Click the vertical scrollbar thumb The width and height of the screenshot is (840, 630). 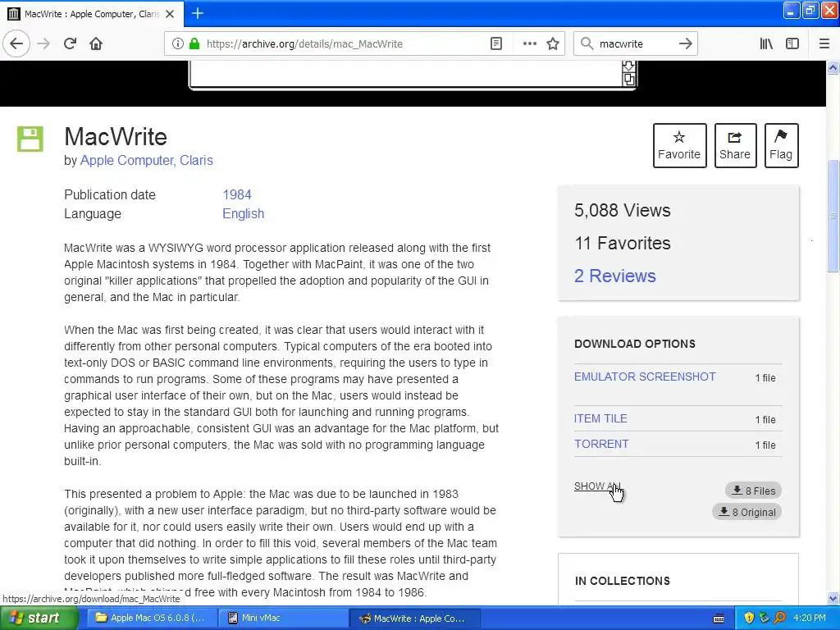pyautogui.click(x=833, y=216)
